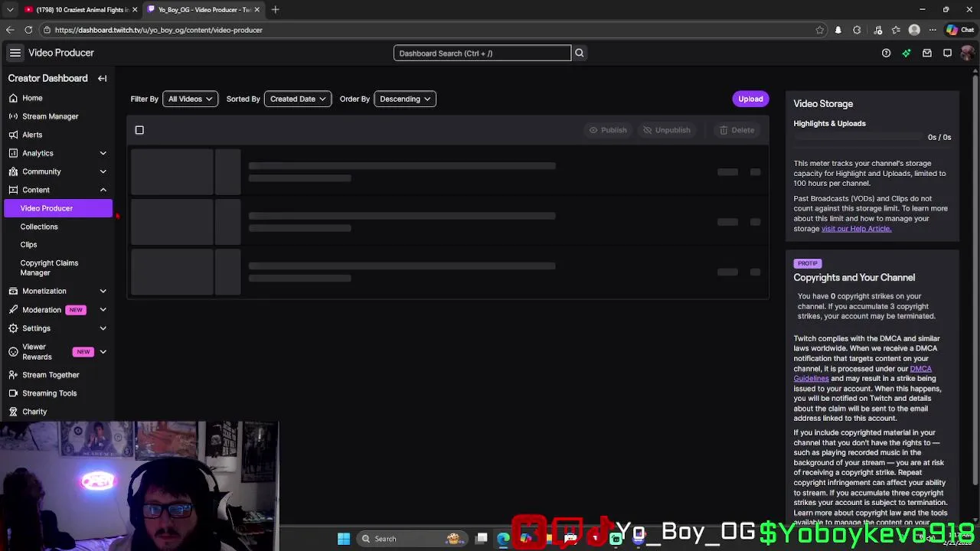Open the browser favorites list icon

[896, 30]
